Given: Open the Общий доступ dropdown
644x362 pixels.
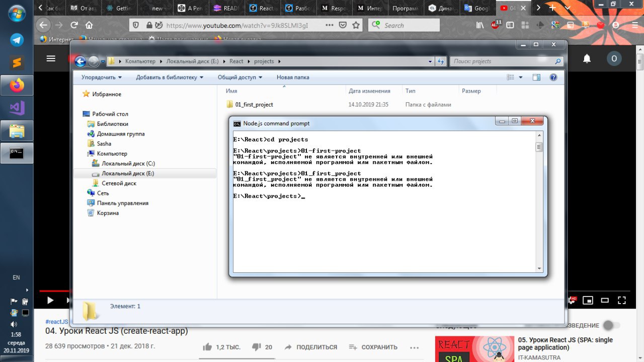Looking at the screenshot, I should coord(240,78).
